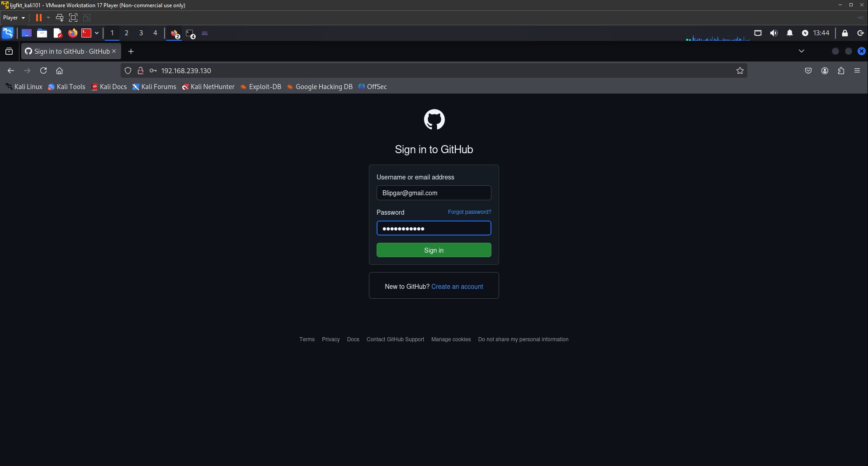The image size is (868, 466).
Task: Open the Kali Tools bookmark
Action: [x=66, y=87]
